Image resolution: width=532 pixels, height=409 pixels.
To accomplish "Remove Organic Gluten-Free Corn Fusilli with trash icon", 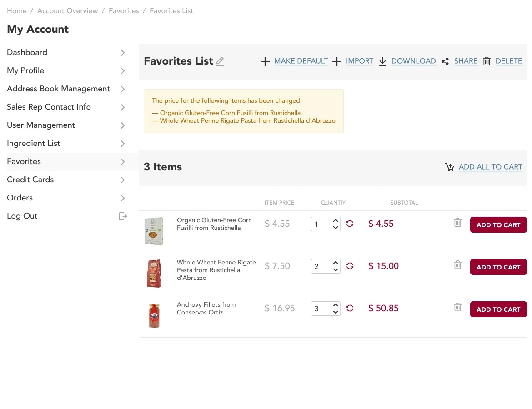I will pyautogui.click(x=458, y=223).
